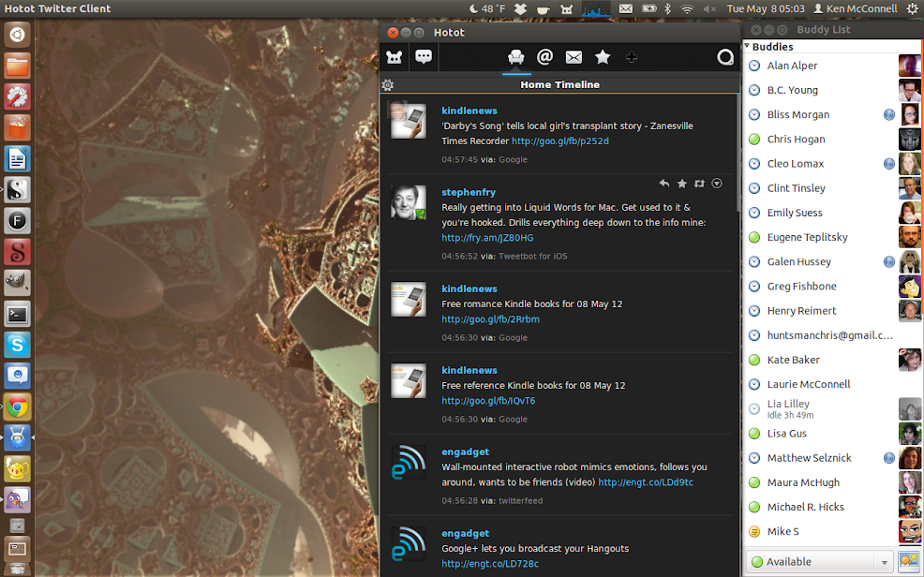Screen dimensions: 924x577
Task: Open the Bluetooth indicator menu
Action: pyautogui.click(x=667, y=8)
